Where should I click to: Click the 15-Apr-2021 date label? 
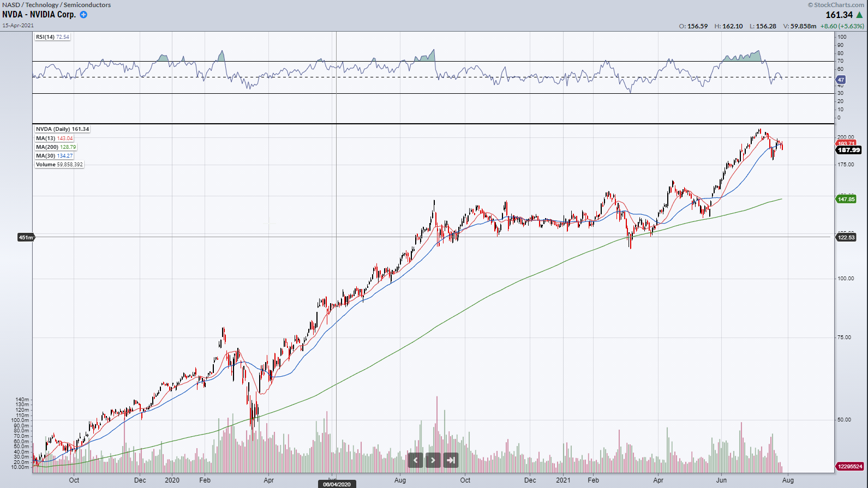click(18, 26)
